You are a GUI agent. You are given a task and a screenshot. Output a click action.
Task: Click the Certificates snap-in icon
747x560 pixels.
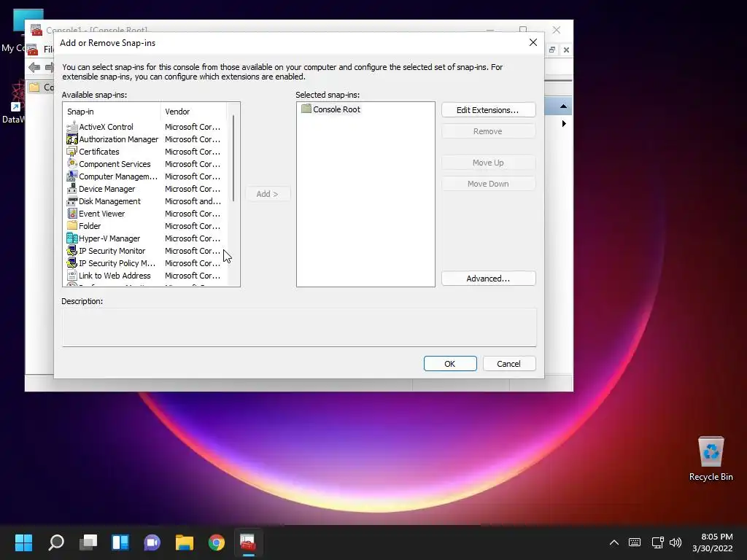coord(72,152)
